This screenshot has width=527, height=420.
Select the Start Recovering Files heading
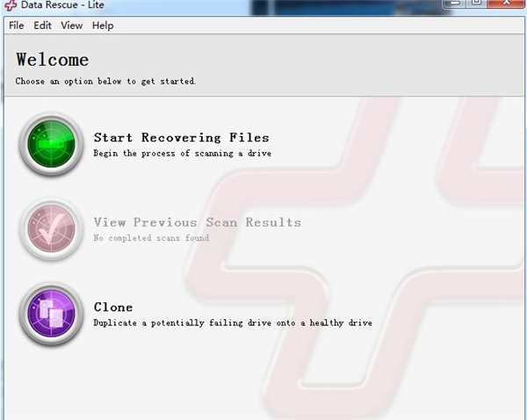tap(181, 137)
